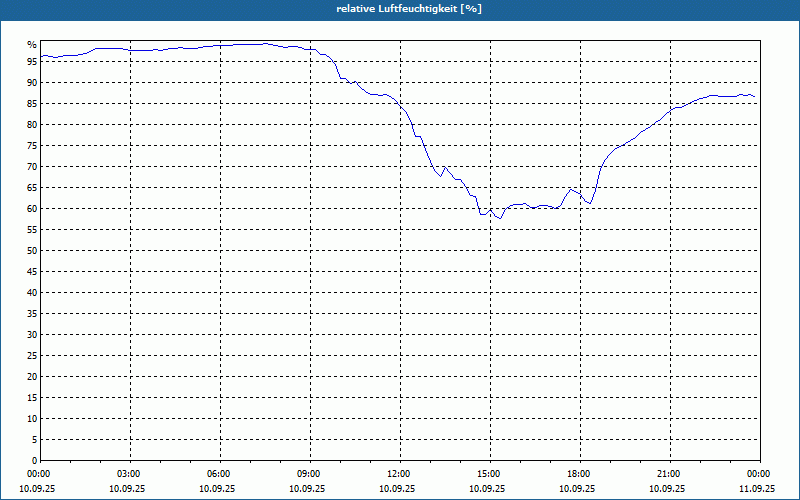Pick the '10.09.25' date under 18:00
800x500 pixels.
pos(577,489)
